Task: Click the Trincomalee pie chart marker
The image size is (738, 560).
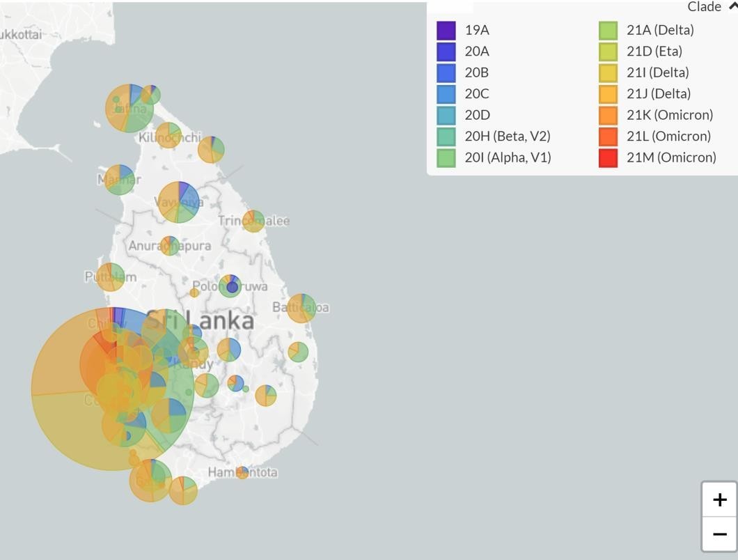Action: 253,221
